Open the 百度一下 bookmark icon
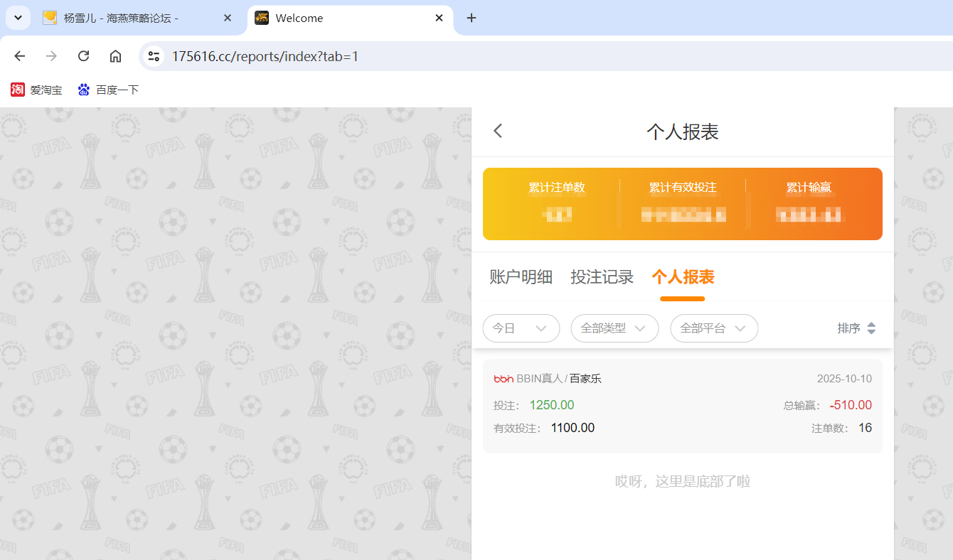Viewport: 953px width, 560px height. pyautogui.click(x=83, y=90)
